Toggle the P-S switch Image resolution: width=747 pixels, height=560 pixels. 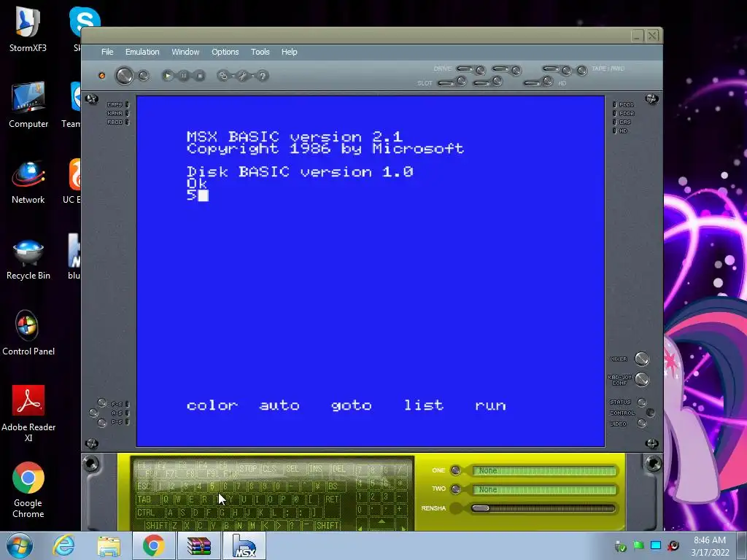pos(101,422)
